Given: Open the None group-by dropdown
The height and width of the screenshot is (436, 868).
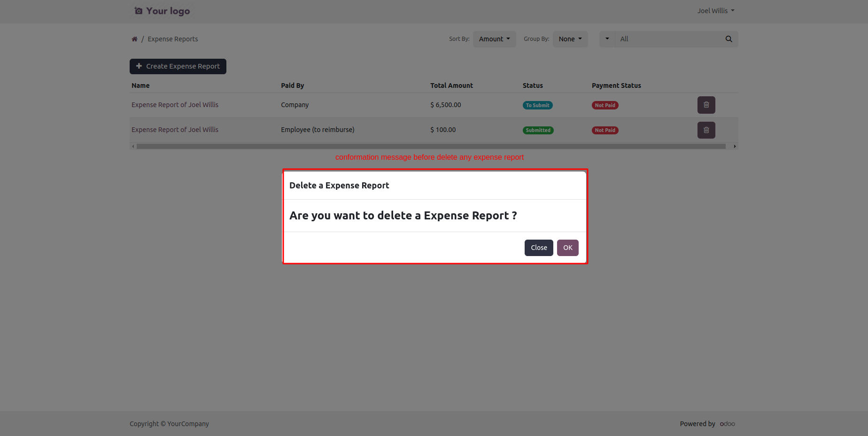Looking at the screenshot, I should tap(570, 39).
